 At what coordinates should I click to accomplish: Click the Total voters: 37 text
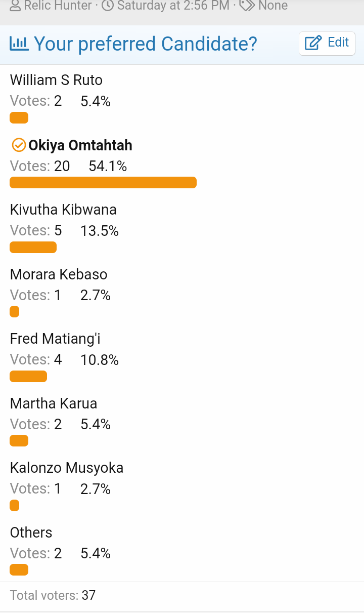pos(53,595)
